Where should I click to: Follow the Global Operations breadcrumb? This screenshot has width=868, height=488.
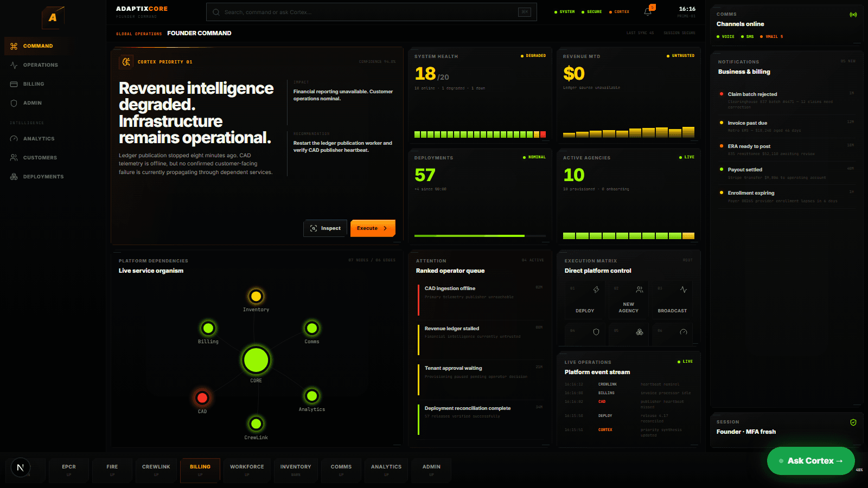139,34
